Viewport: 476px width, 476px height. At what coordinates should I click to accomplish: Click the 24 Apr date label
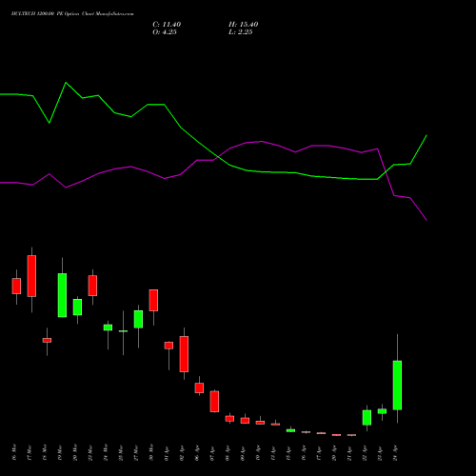click(x=395, y=453)
